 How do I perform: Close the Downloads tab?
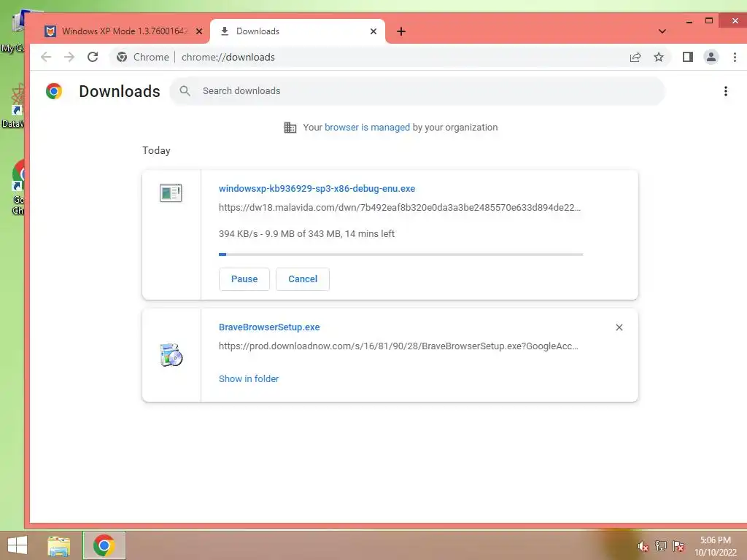coord(373,31)
